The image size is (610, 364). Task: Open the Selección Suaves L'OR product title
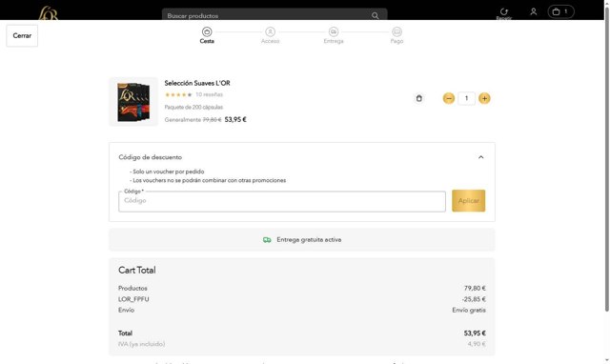[197, 83]
